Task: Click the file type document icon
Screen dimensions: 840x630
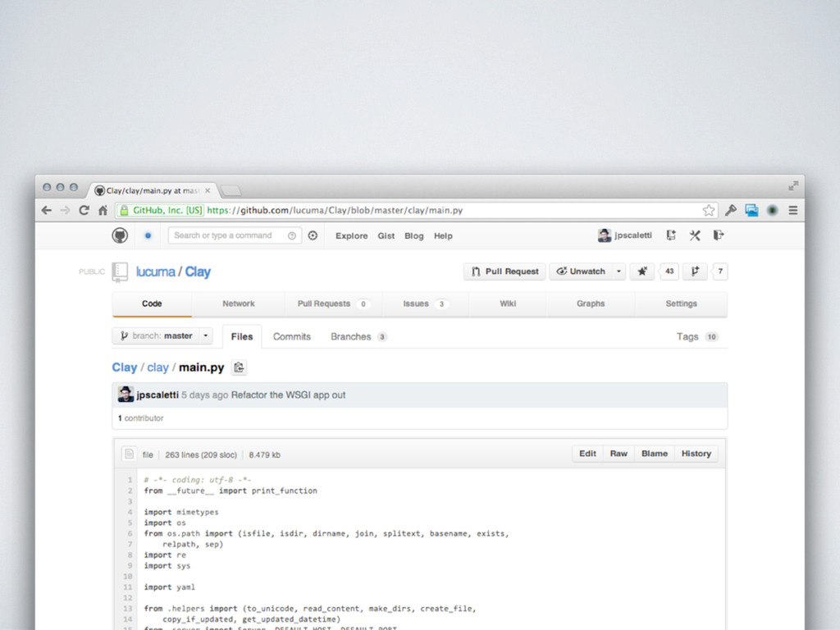Action: tap(129, 454)
